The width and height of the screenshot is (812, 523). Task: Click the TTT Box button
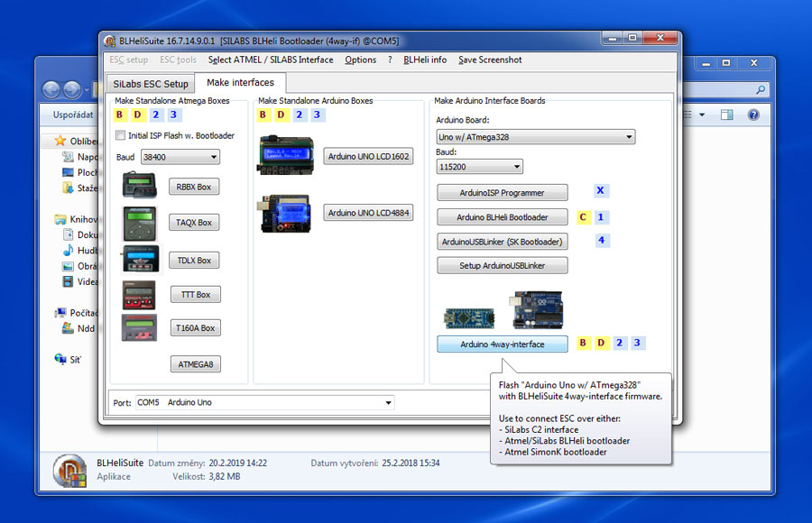tap(196, 295)
